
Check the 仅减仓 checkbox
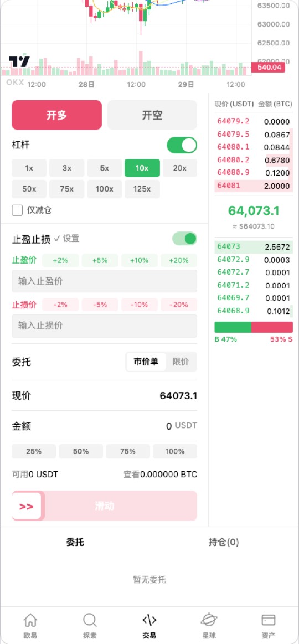tap(17, 210)
